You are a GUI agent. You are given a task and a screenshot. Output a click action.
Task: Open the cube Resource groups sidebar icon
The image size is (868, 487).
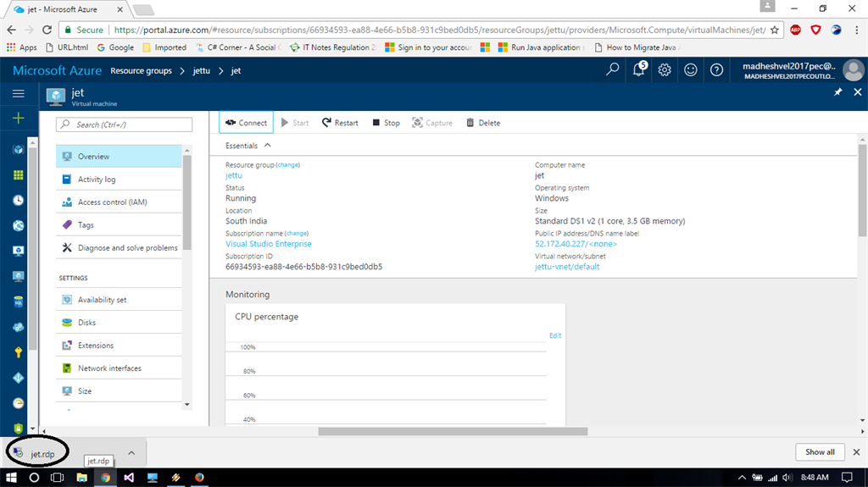click(x=19, y=149)
